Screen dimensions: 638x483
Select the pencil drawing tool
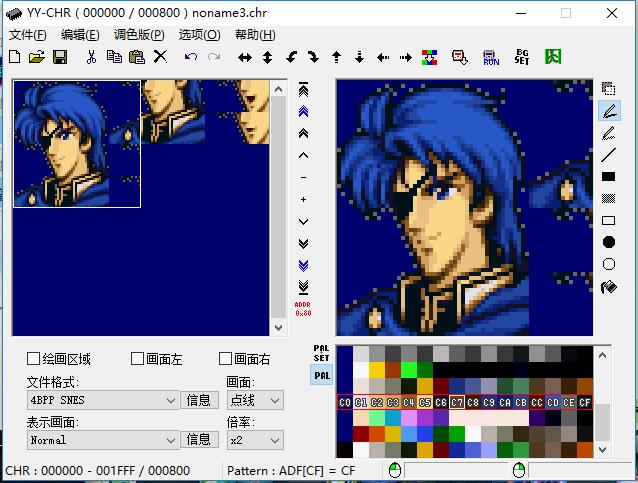tap(609, 111)
